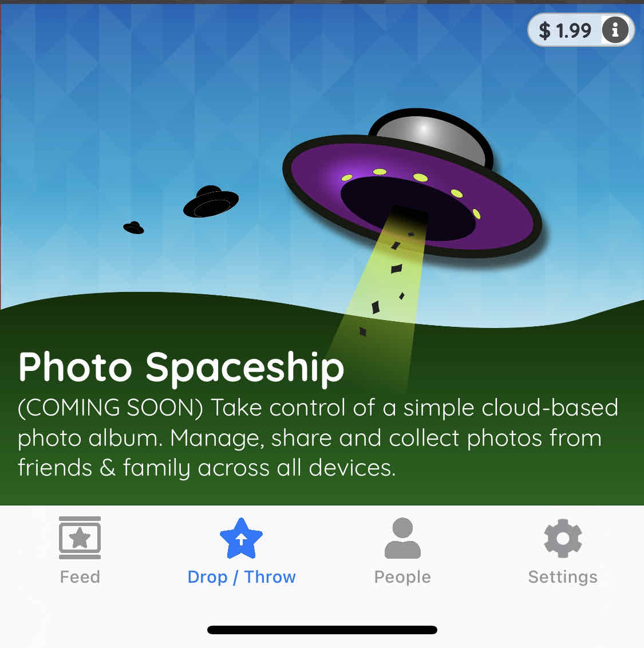Tap the info icon beside the price
Image resolution: width=644 pixels, height=648 pixels.
pos(615,30)
